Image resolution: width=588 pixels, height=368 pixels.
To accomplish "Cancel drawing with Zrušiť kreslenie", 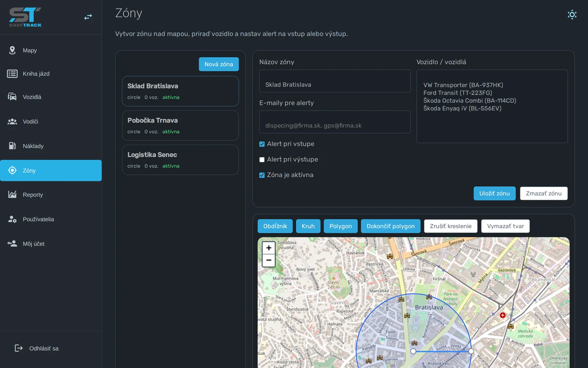I will [x=451, y=226].
